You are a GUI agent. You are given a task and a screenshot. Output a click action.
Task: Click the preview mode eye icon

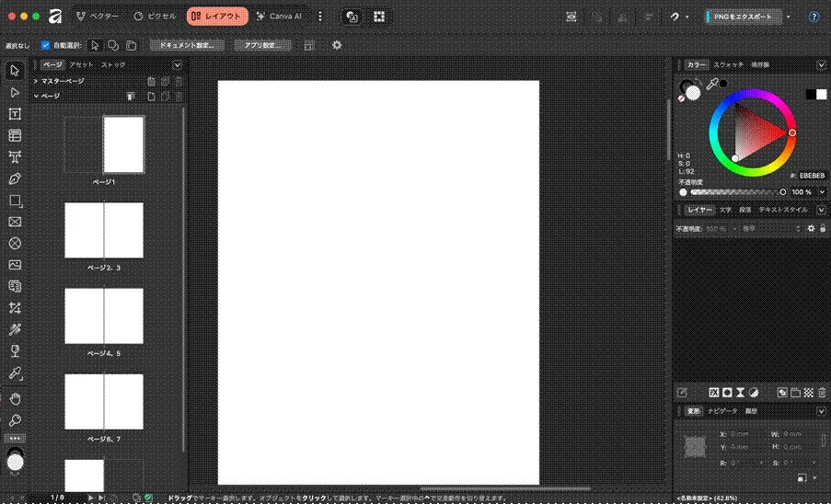tap(571, 17)
